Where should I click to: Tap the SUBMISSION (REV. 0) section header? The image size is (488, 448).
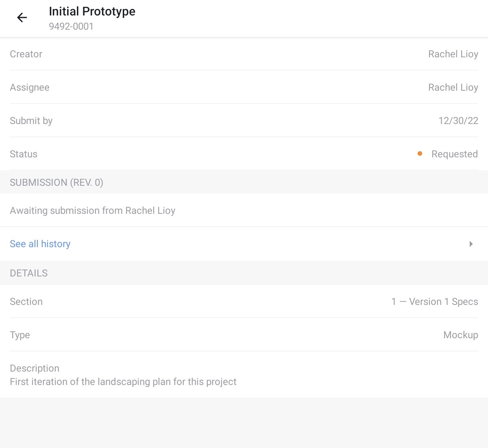tap(57, 183)
